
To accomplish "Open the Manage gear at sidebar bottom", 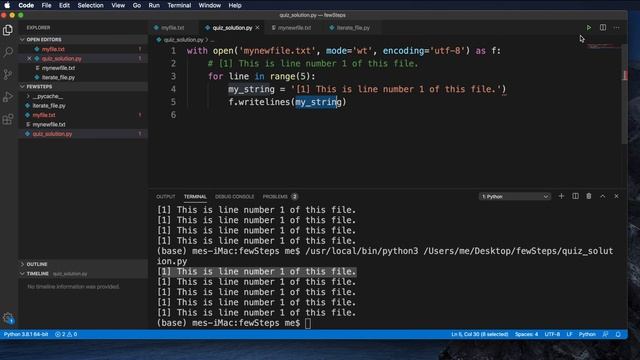I will [8, 318].
